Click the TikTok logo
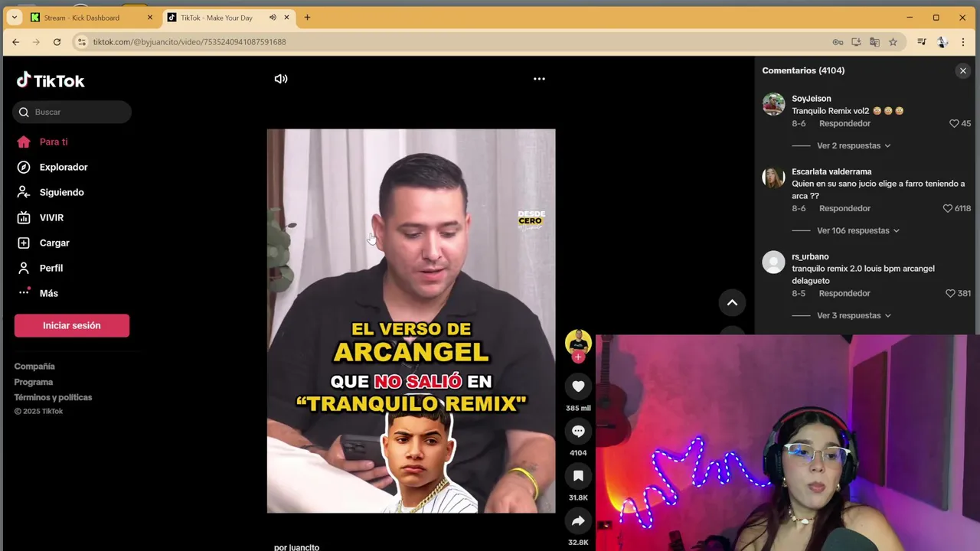 pyautogui.click(x=51, y=80)
